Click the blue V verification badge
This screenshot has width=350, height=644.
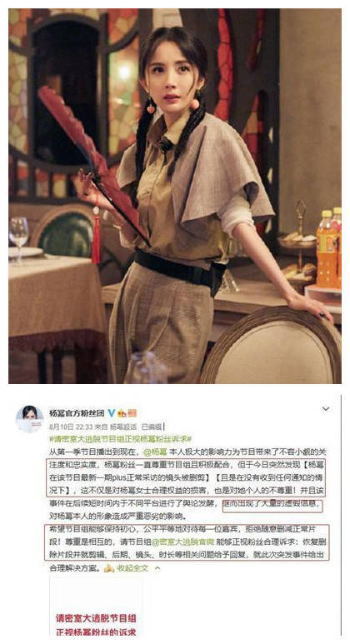(111, 413)
